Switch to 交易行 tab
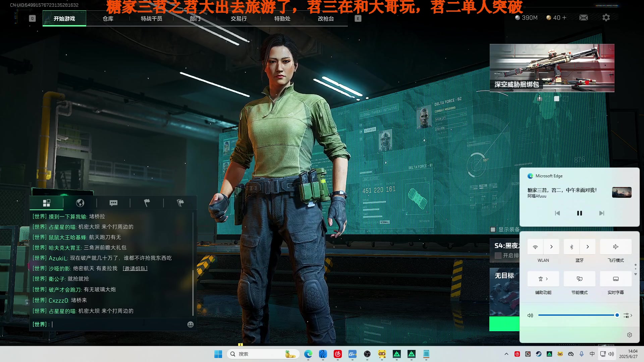The height and width of the screenshot is (362, 644). pyautogui.click(x=238, y=18)
